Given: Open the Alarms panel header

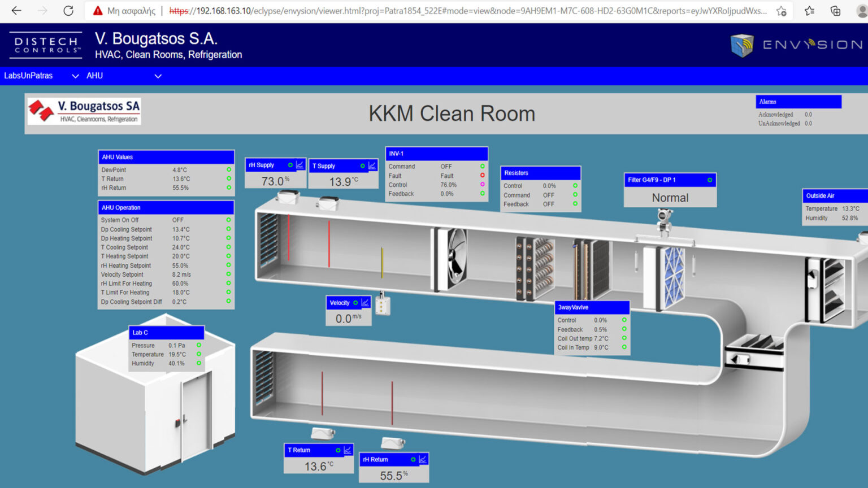Looking at the screenshot, I should [x=798, y=102].
